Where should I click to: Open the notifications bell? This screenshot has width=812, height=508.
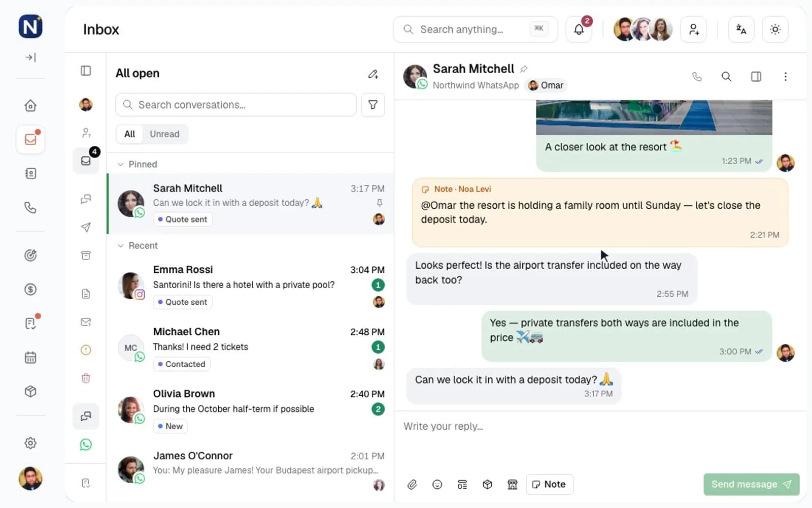(579, 29)
